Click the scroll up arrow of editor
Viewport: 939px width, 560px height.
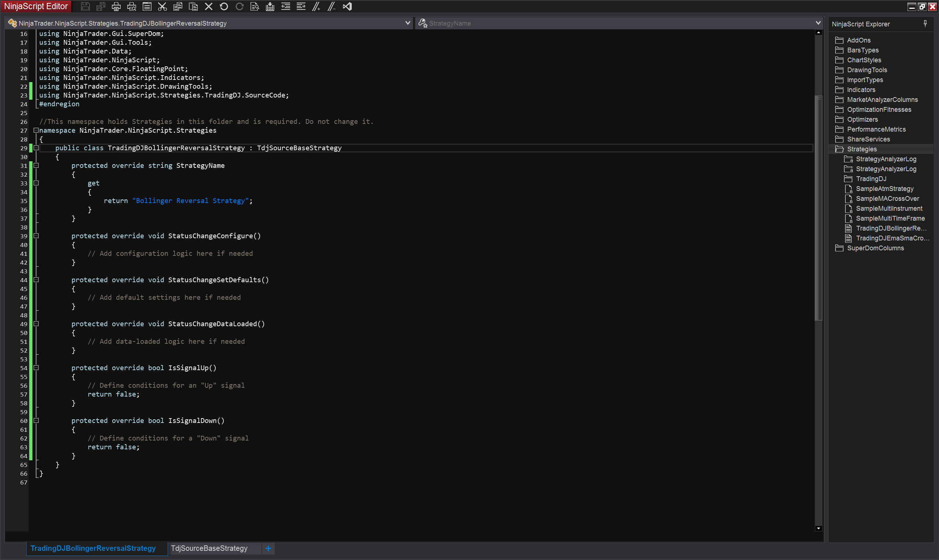[818, 33]
